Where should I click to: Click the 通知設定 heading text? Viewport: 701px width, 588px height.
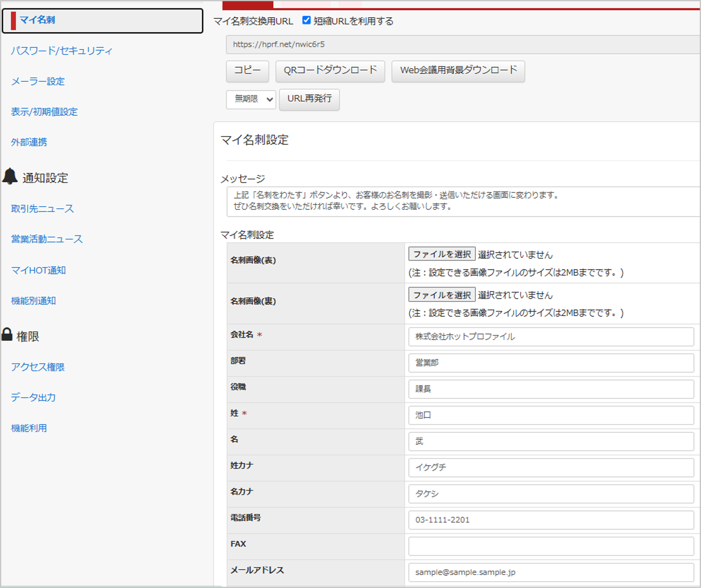coord(45,178)
